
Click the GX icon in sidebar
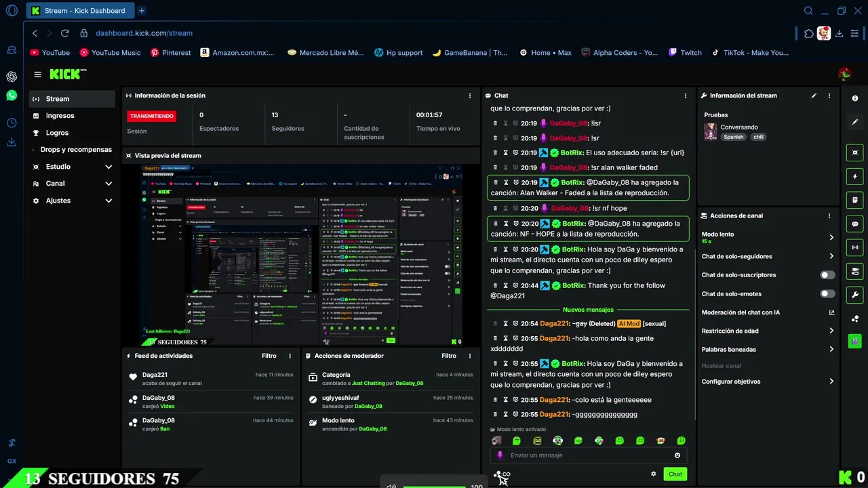coord(12,461)
